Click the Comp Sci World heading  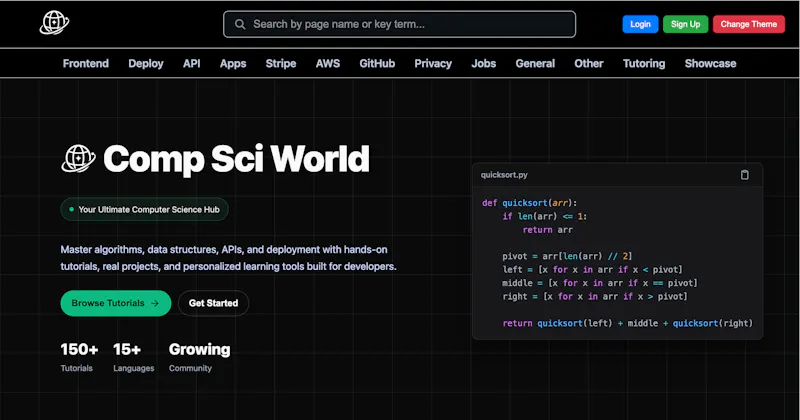(236, 159)
